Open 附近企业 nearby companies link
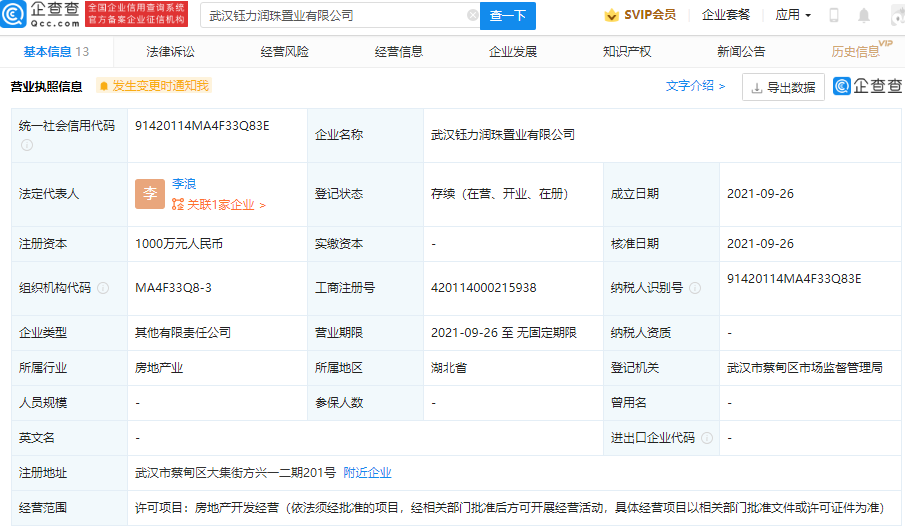Viewport: 905px width, 526px height. [367, 472]
